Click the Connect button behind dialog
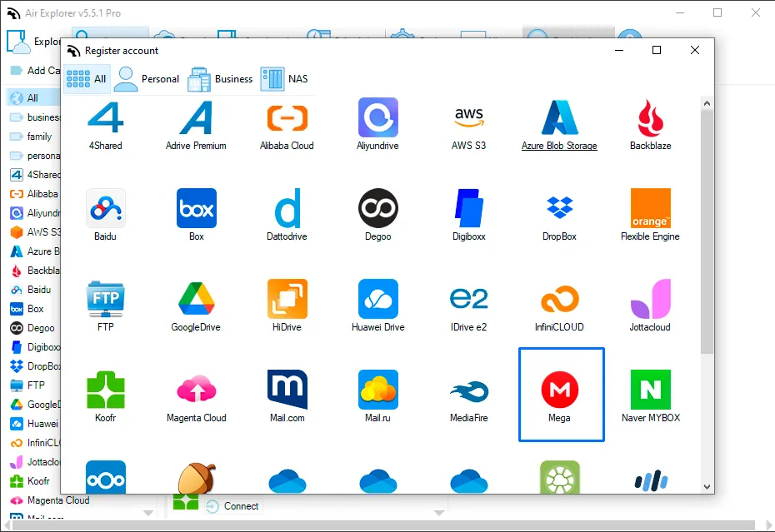This screenshot has height=532, width=775. (232, 506)
